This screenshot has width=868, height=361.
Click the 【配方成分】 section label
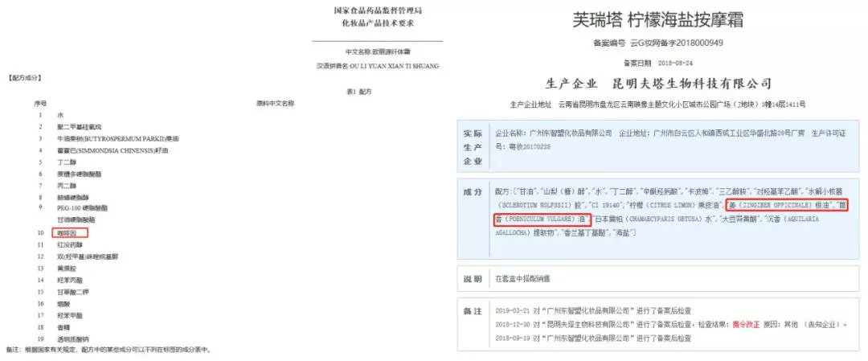click(25, 77)
